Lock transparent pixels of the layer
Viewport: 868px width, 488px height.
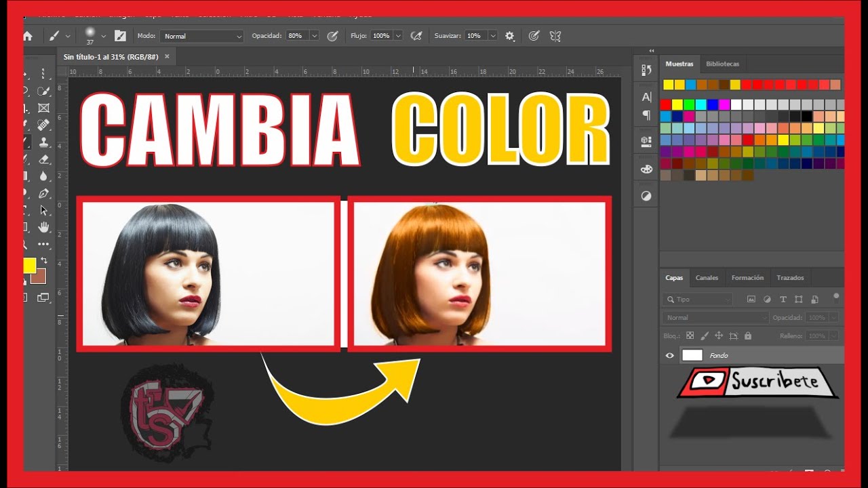click(690, 335)
